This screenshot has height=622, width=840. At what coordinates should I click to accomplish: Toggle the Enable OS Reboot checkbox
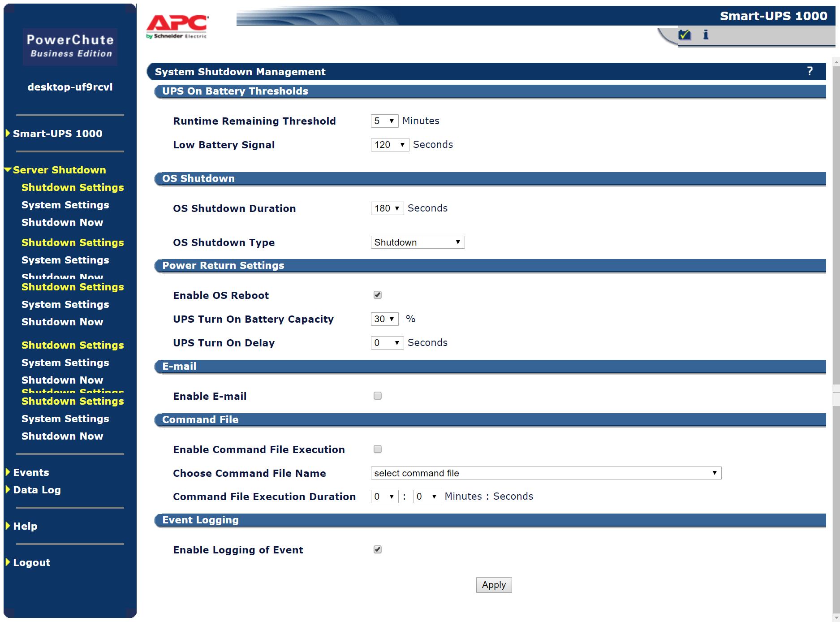pos(378,295)
